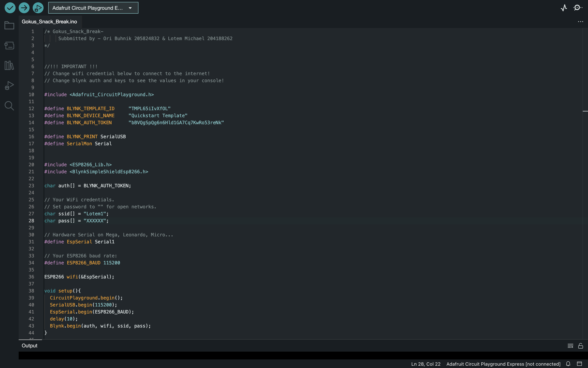Click the BLYNK_PRINT SerialUSB define

[85, 137]
